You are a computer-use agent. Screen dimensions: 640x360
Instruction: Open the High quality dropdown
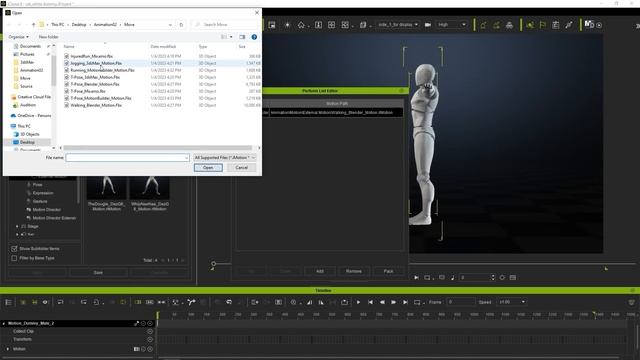[451, 24]
